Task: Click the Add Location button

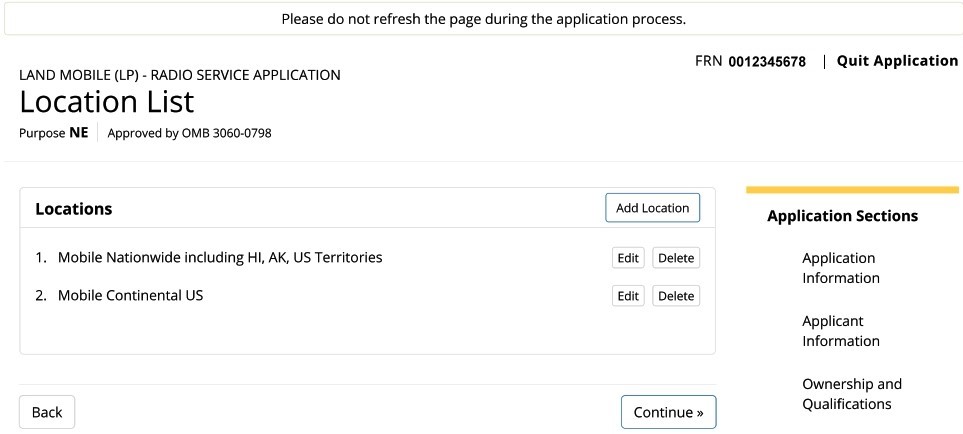Action: click(652, 208)
